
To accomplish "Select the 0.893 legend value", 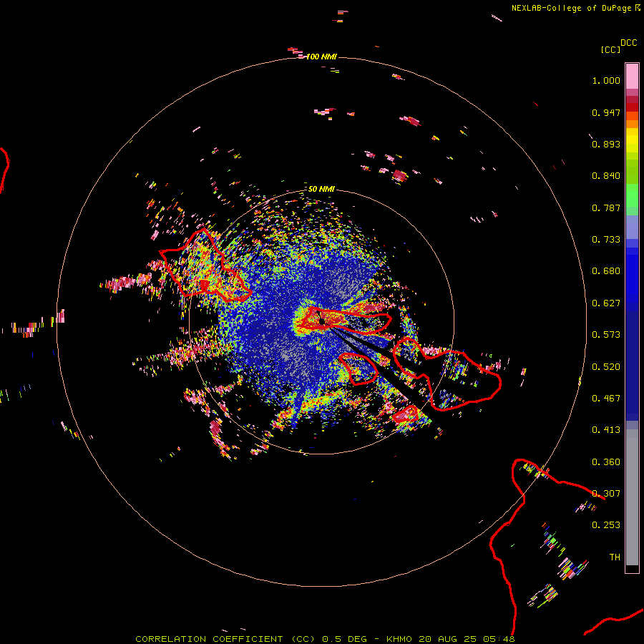I will tap(606, 144).
